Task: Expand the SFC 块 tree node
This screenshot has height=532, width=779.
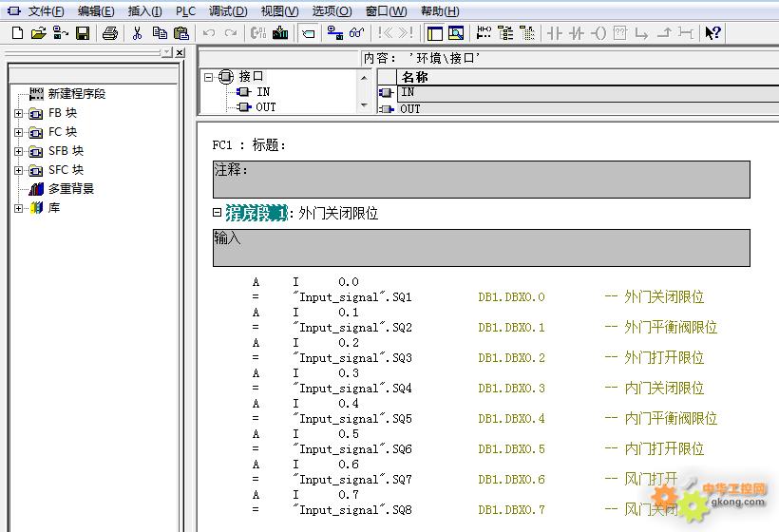Action: (18, 170)
